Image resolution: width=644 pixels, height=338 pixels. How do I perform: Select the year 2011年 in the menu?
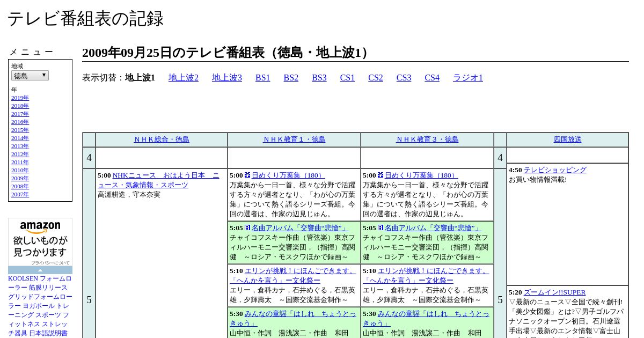point(20,163)
